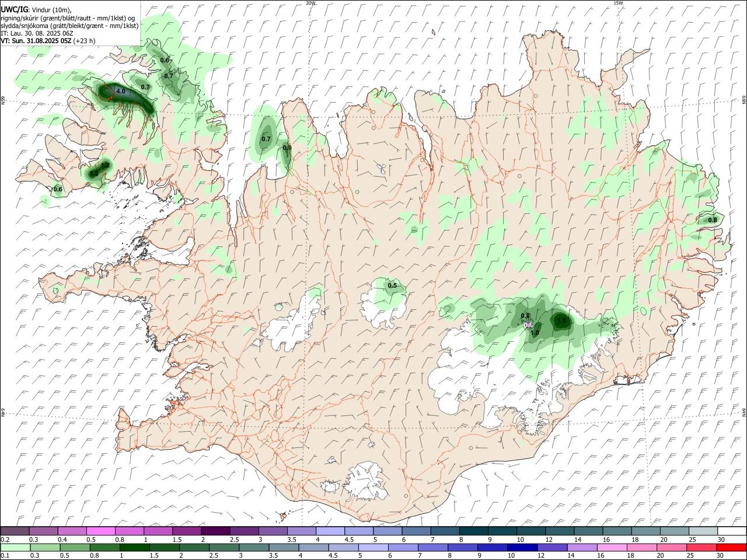Select the pale gray 25 snow legend swatch
The height and width of the screenshot is (560, 747).
click(703, 531)
